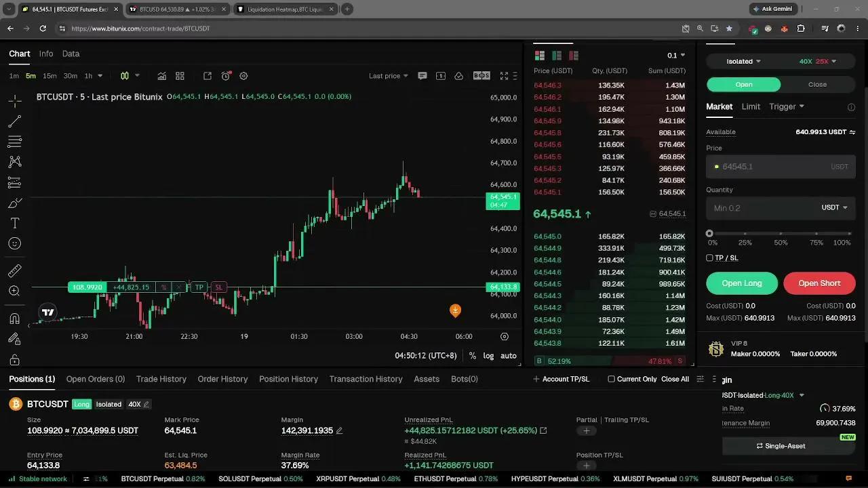Switch to the Data tab
Screen dimensions: 868x488
pos(71,54)
